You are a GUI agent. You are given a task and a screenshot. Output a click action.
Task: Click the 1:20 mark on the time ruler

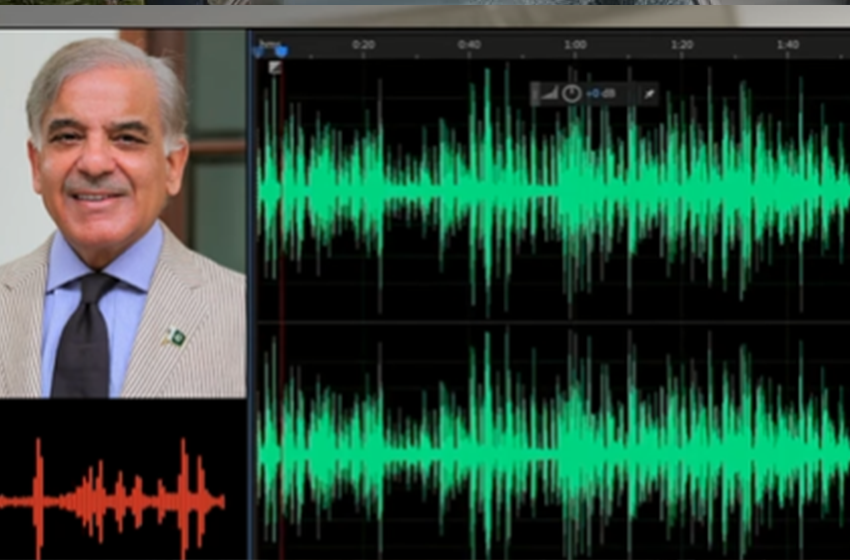point(681,45)
